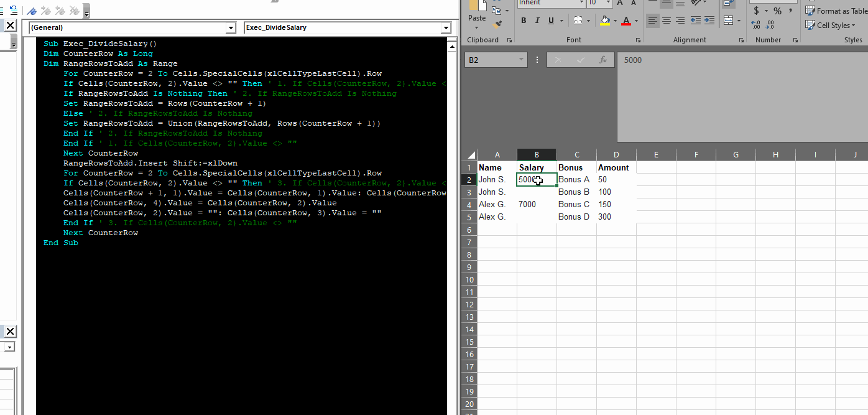Image resolution: width=868 pixels, height=415 pixels.
Task: Align text left in Alignment group
Action: click(x=652, y=21)
